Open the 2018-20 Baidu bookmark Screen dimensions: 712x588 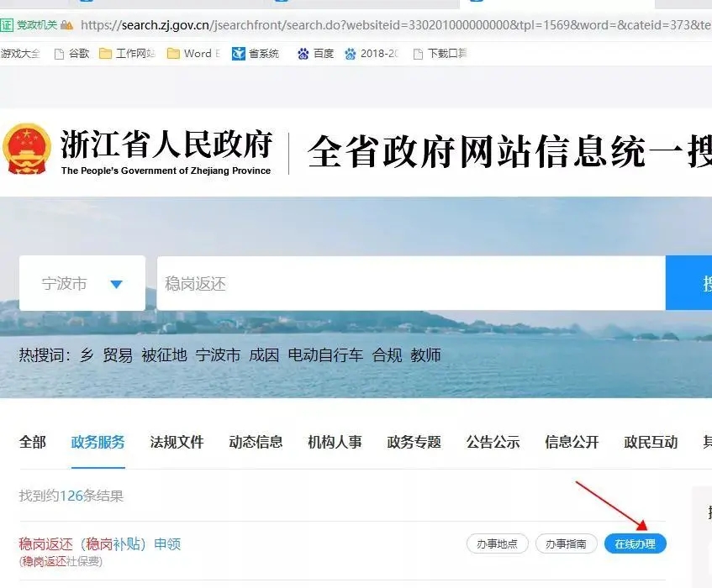[372, 54]
